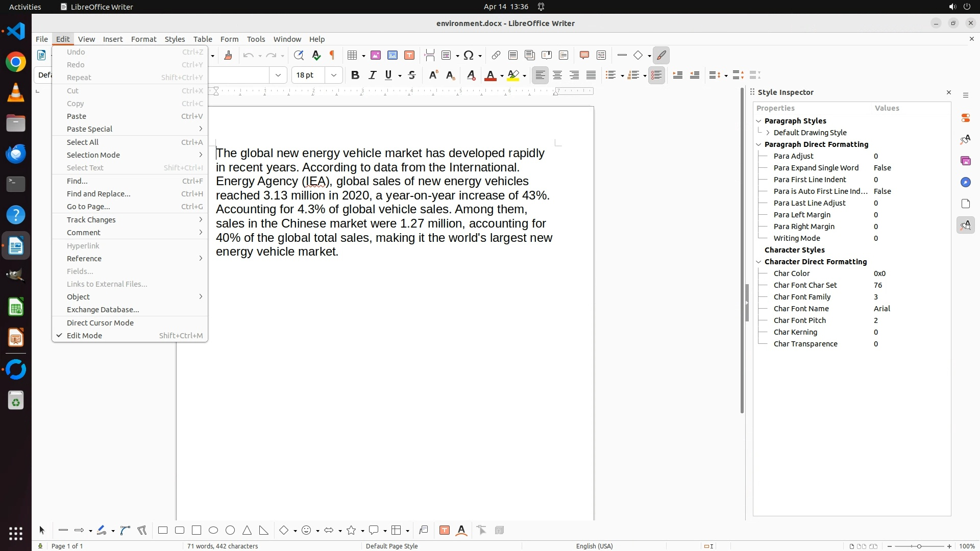Toggle Bold formatting in toolbar
Viewport: 980px width, 551px height.
(355, 76)
